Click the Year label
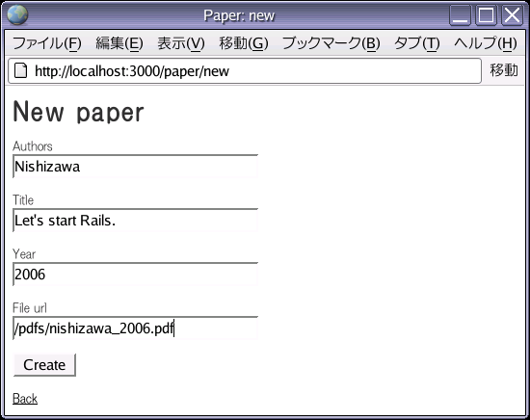This screenshot has height=420, width=530. pyautogui.click(x=24, y=254)
